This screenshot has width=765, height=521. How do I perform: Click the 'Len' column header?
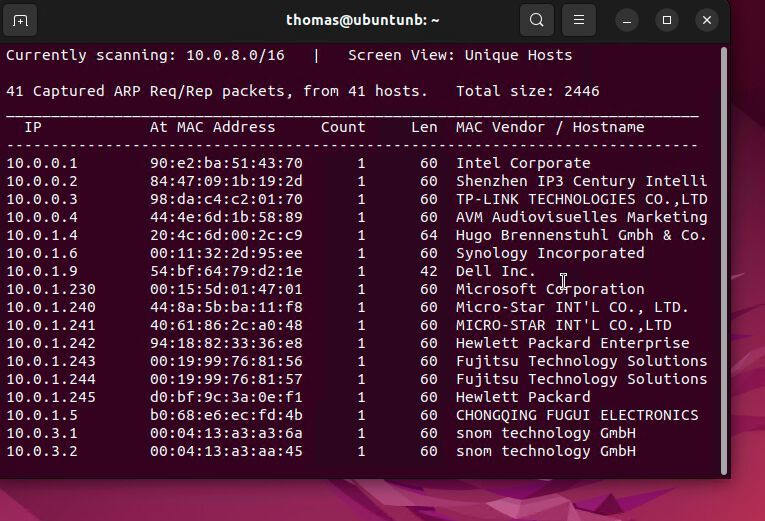pos(424,127)
